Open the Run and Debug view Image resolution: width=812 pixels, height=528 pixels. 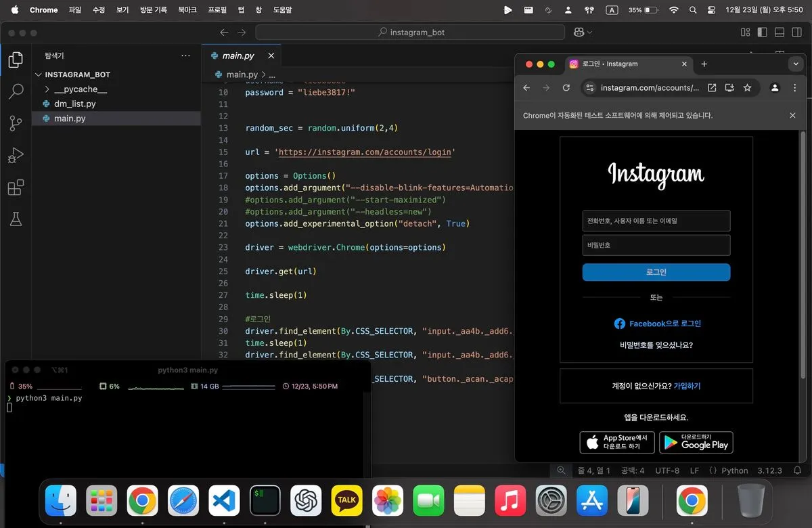tap(16, 156)
